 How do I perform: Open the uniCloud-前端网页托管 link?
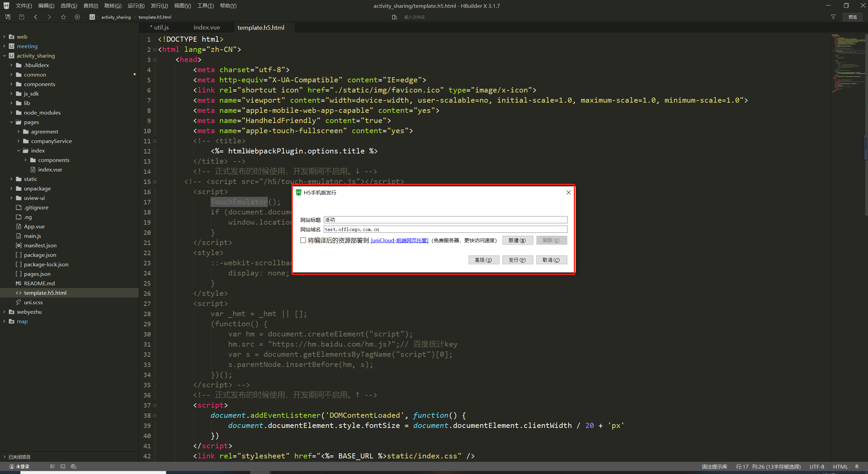click(399, 240)
